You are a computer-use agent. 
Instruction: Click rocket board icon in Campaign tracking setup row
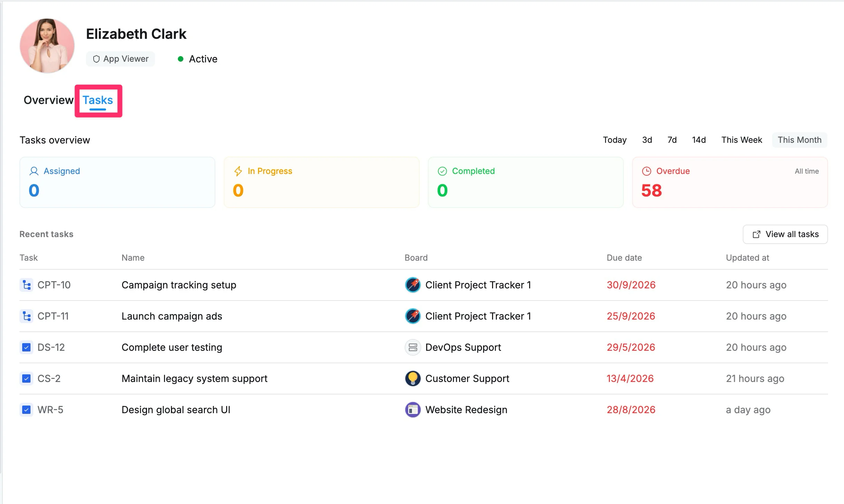413,285
